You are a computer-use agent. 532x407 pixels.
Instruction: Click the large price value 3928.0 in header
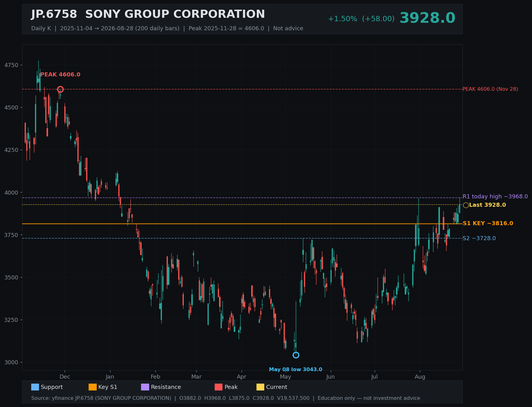pos(427,18)
